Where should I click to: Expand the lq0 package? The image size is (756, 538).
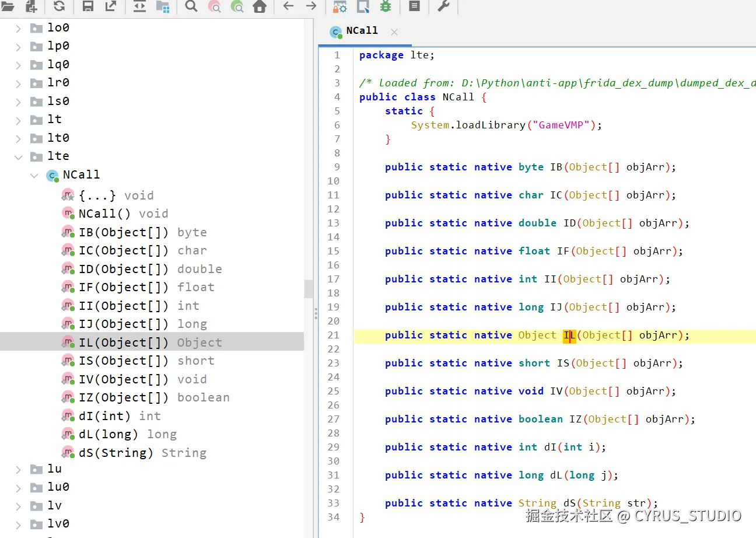tap(18, 65)
